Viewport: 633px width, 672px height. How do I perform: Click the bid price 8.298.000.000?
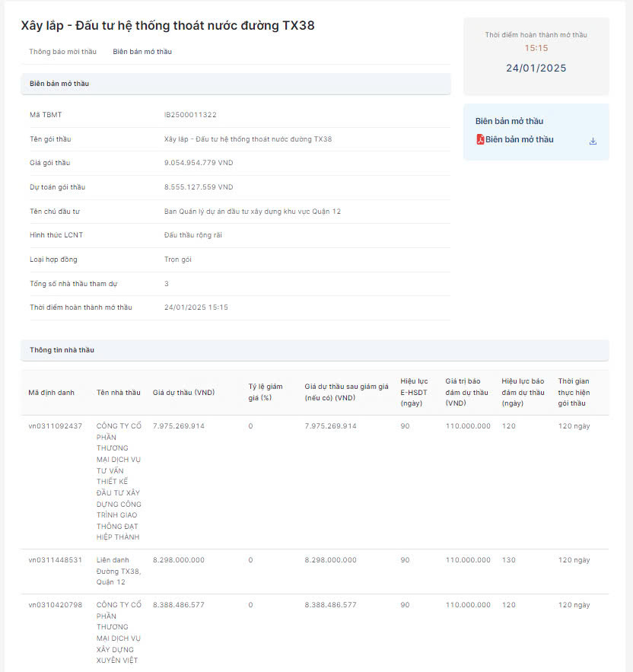[x=179, y=560]
